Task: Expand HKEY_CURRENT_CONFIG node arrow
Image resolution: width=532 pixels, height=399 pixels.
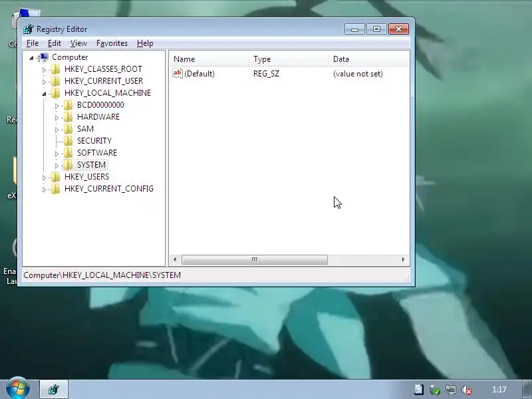Action: click(44, 190)
